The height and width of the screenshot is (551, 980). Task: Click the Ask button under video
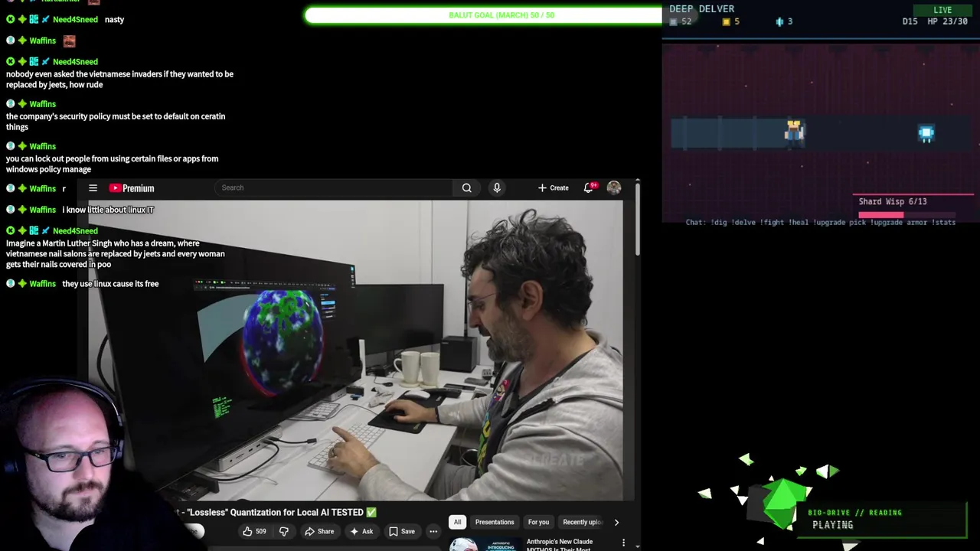click(x=361, y=531)
